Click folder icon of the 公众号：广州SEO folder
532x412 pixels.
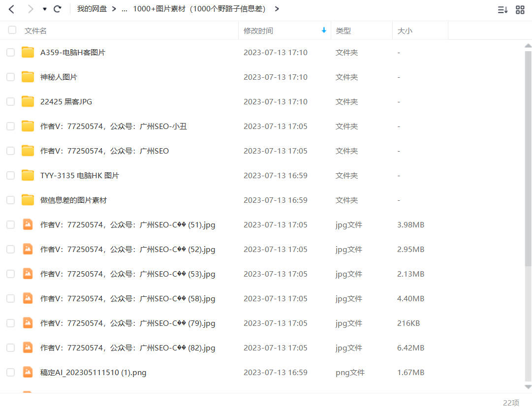pos(28,151)
